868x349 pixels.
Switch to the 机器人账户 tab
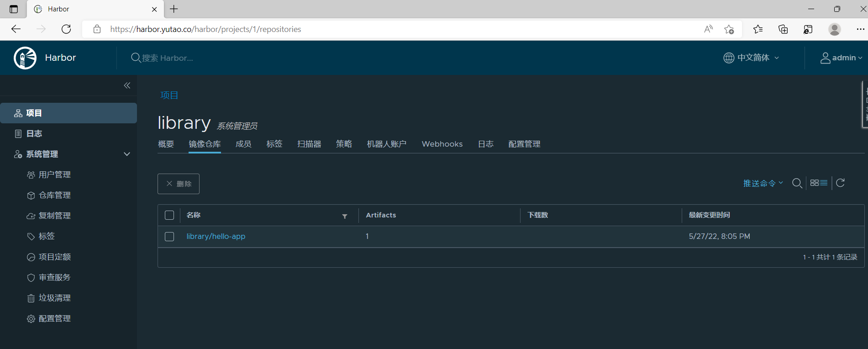tap(386, 144)
